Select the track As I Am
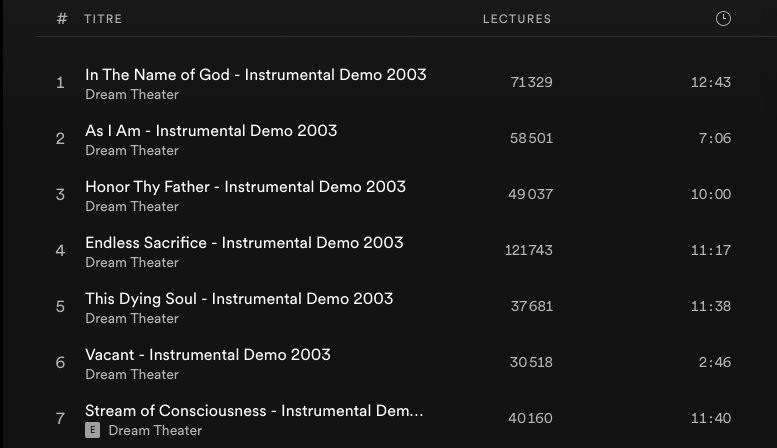Image resolution: width=777 pixels, height=448 pixels. point(211,131)
